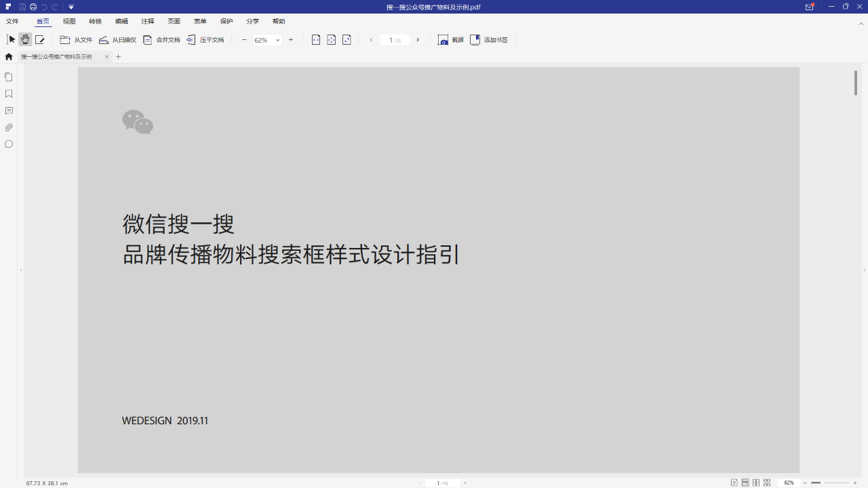
Task: Click the actual size icon
Action: (x=347, y=40)
